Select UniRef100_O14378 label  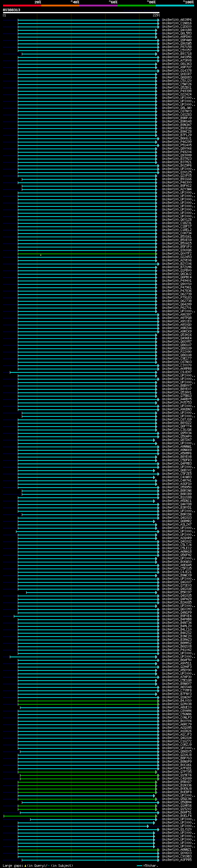(176, 71)
